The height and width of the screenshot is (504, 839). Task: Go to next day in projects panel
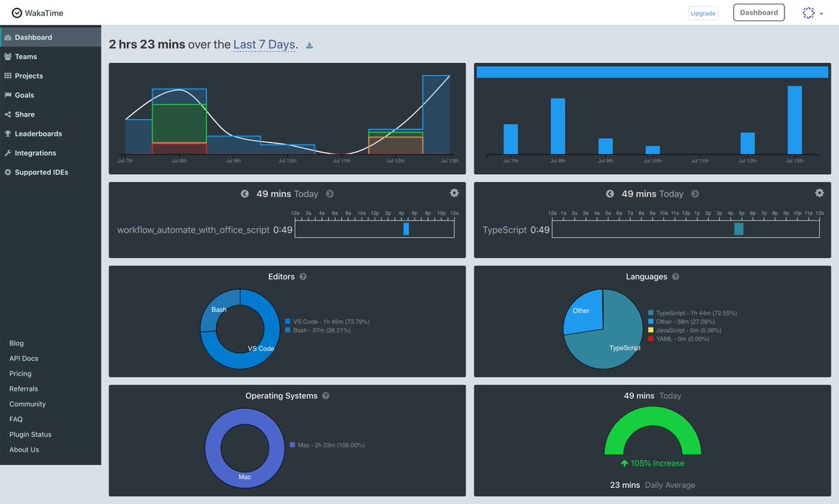[x=330, y=194]
